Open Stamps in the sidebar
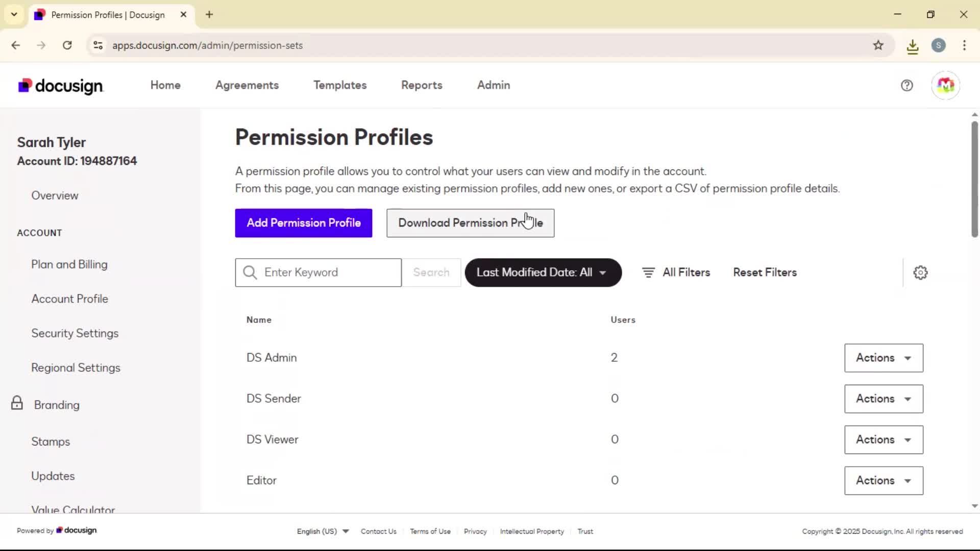Viewport: 980px width, 551px height. (x=51, y=441)
